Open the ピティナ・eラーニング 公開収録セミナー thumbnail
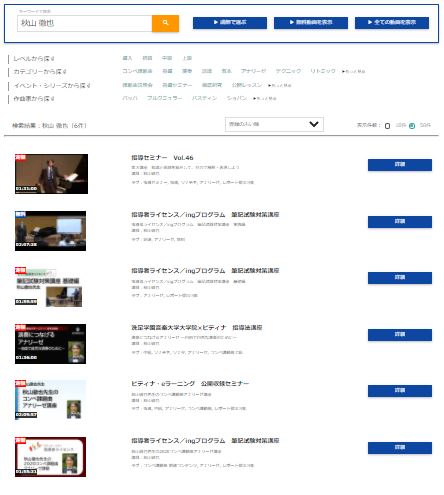This screenshot has height=495, width=444. pos(50,400)
